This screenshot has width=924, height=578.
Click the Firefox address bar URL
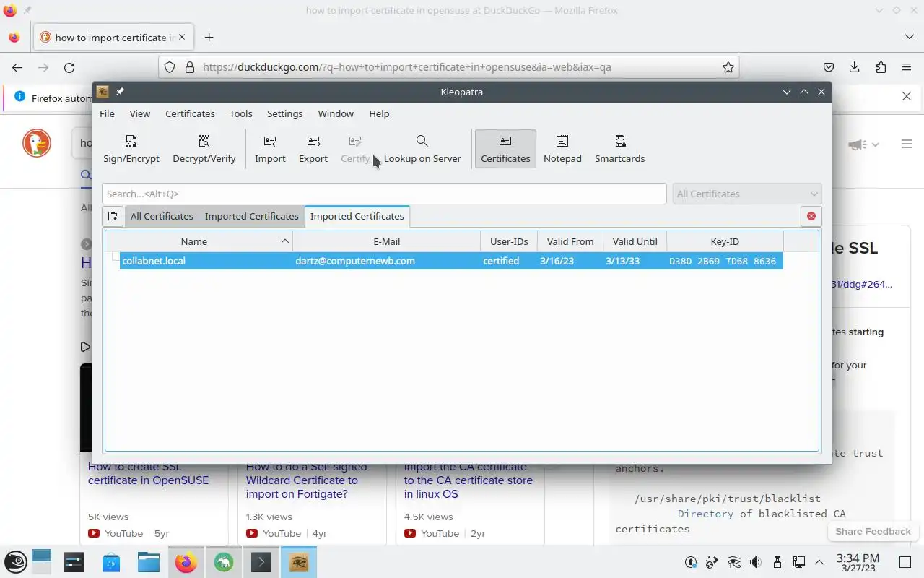[x=406, y=67]
